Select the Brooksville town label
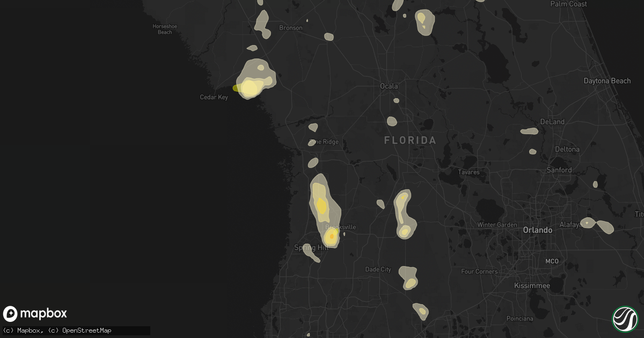644x338 pixels. (x=341, y=227)
